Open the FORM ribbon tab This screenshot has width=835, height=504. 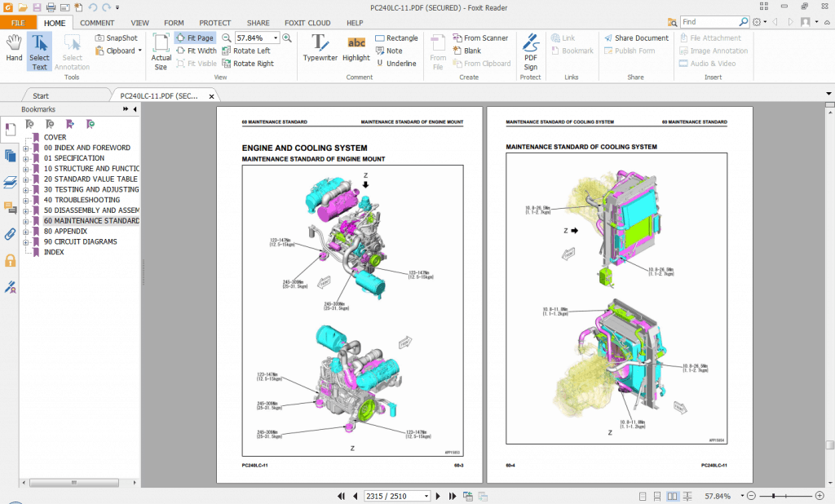pos(174,23)
